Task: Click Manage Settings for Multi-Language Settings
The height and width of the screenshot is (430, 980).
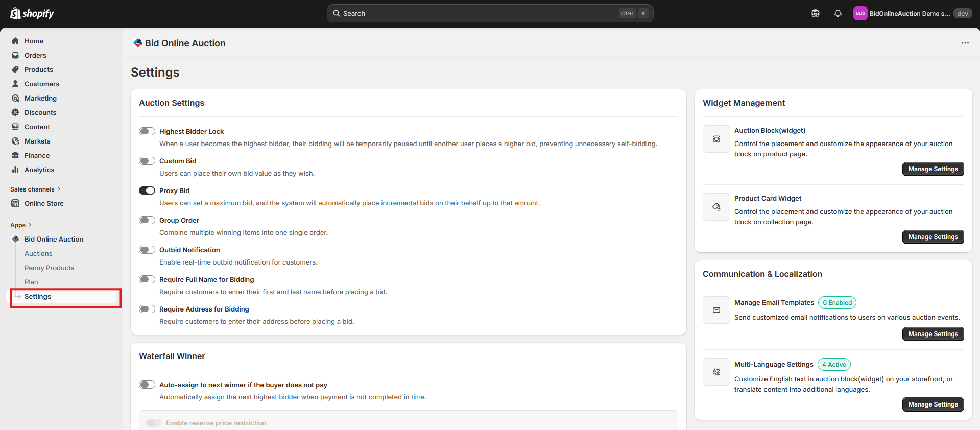Action: (x=933, y=404)
